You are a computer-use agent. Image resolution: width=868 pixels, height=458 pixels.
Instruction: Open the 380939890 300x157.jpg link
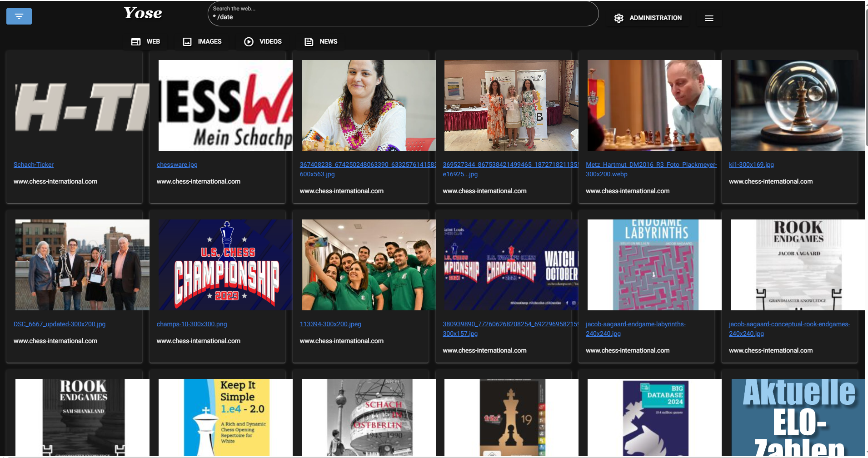(510, 329)
